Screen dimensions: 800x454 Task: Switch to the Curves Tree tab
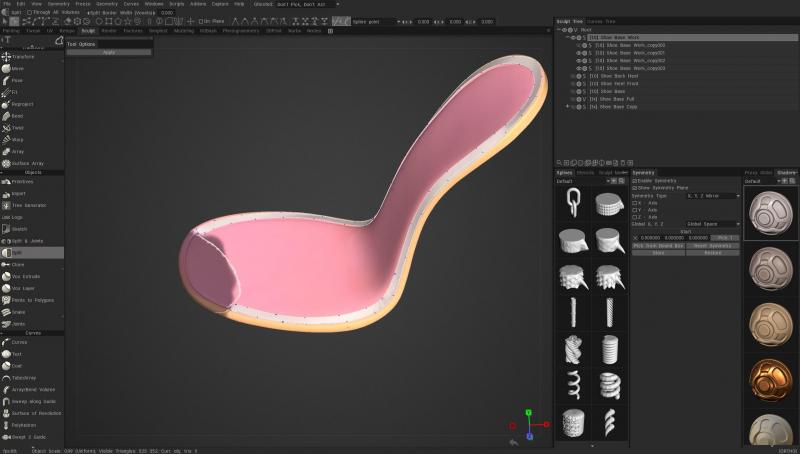point(601,21)
